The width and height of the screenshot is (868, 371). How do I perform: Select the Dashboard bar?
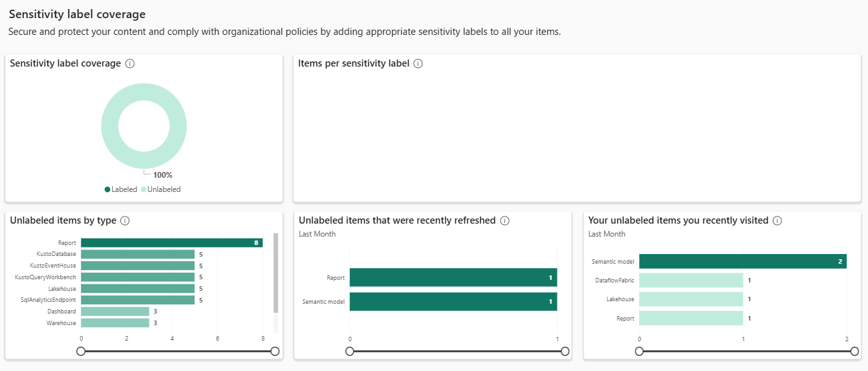tap(114, 312)
